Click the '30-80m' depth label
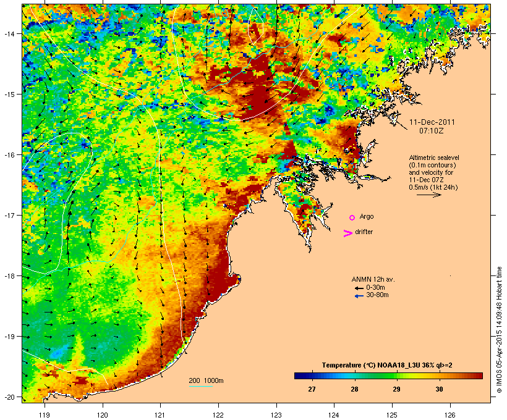Image resolution: width=507 pixels, height=420 pixels. point(377,295)
